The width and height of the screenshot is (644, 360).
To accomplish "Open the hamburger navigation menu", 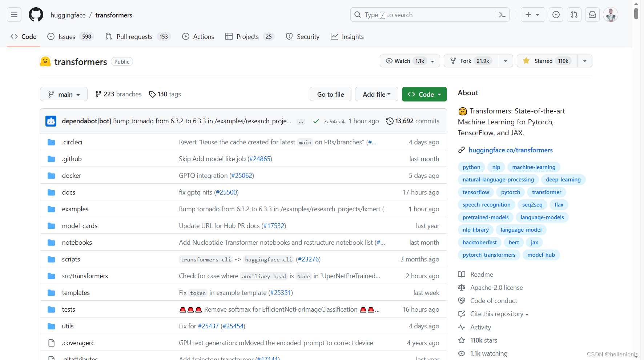I will pyautogui.click(x=14, y=15).
